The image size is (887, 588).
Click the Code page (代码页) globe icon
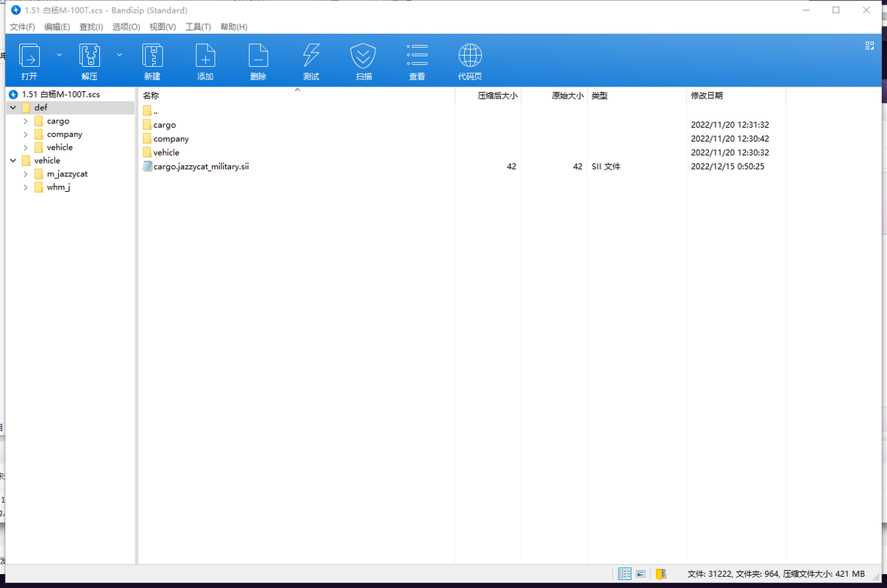tap(470, 56)
